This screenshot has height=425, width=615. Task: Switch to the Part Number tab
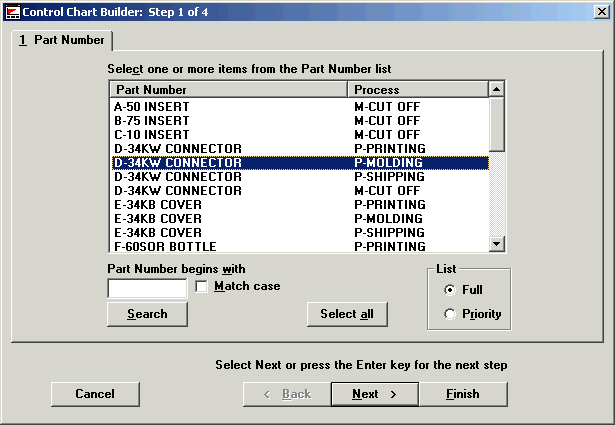tap(63, 41)
